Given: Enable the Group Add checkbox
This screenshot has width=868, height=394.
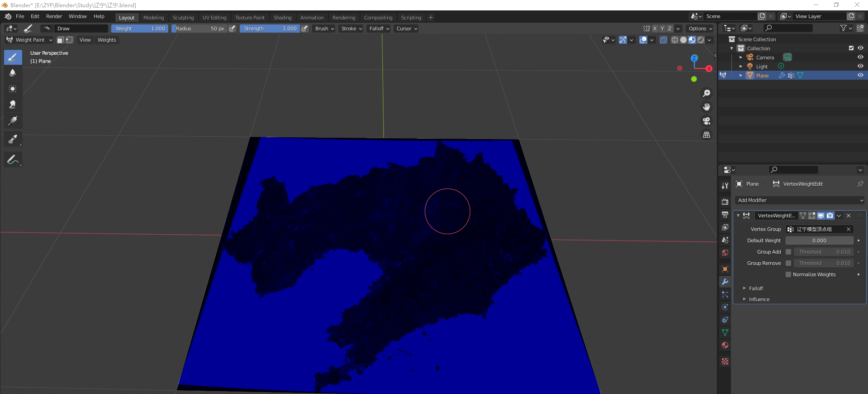Looking at the screenshot, I should [x=788, y=252].
